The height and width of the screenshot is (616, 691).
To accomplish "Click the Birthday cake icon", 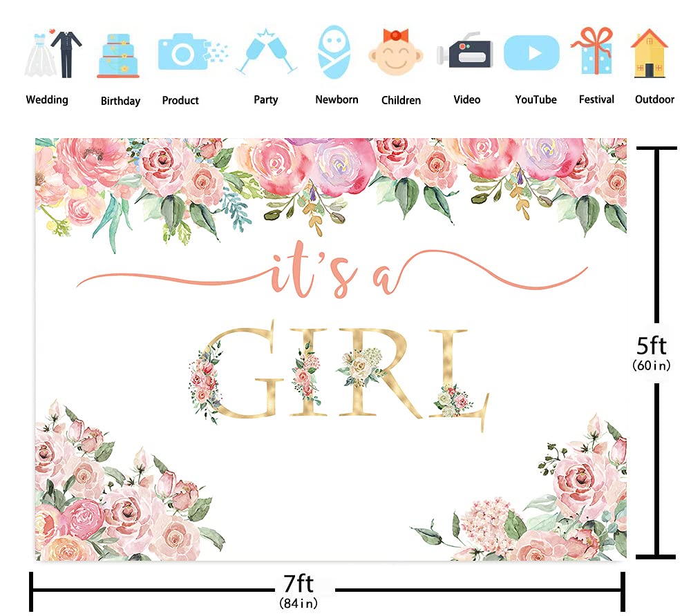I will 118,56.
